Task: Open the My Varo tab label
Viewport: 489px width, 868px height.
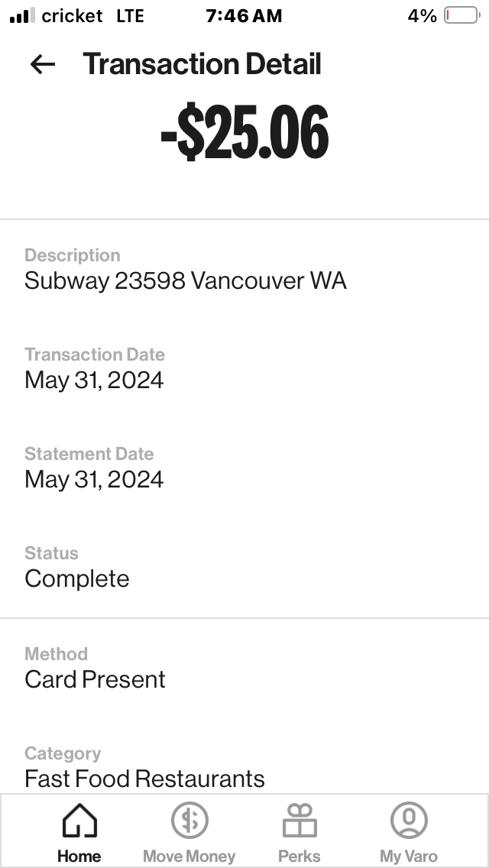Action: point(409,857)
